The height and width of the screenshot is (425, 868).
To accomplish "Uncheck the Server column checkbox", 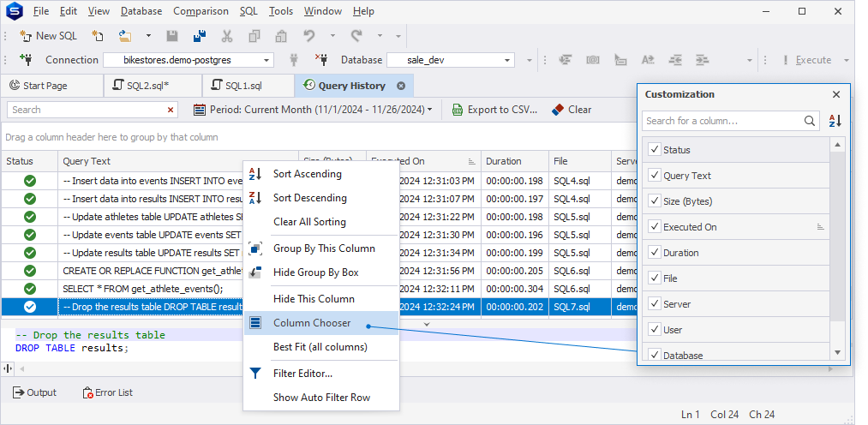I will pyautogui.click(x=655, y=304).
